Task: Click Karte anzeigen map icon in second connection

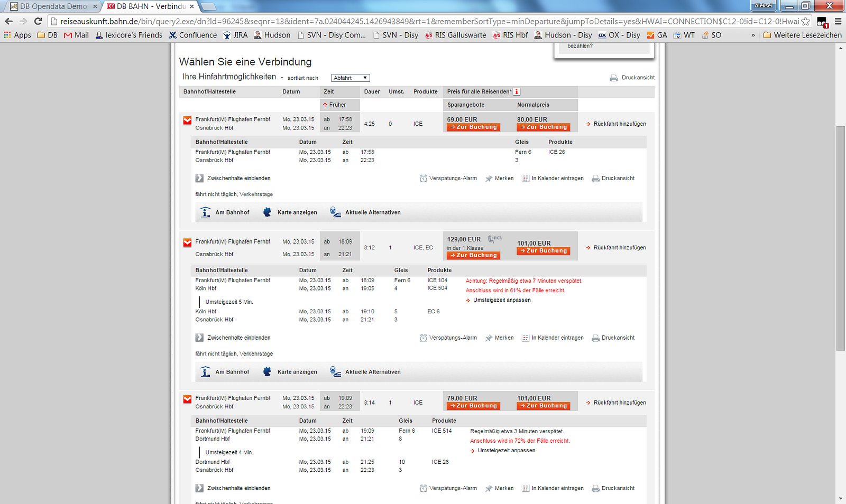Action: click(x=267, y=372)
